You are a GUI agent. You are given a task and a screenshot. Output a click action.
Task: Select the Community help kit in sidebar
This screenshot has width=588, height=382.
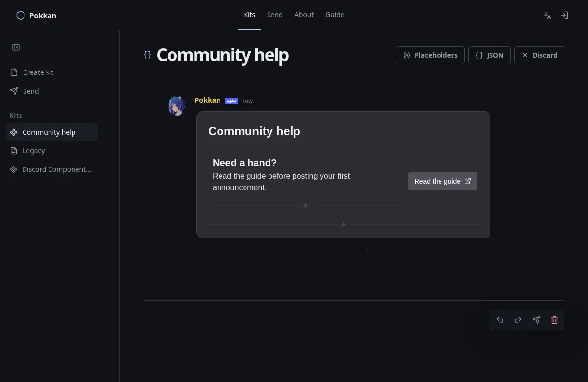coord(52,132)
